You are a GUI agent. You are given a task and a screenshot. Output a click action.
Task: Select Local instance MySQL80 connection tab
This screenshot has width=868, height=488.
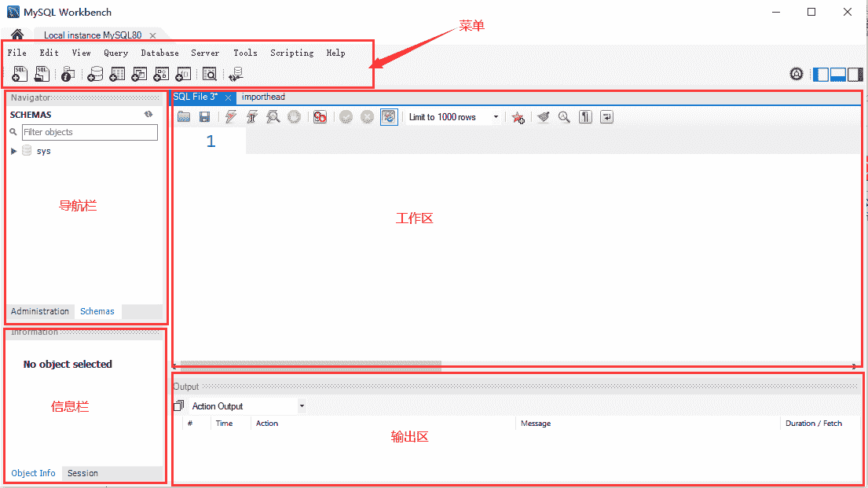click(93, 35)
